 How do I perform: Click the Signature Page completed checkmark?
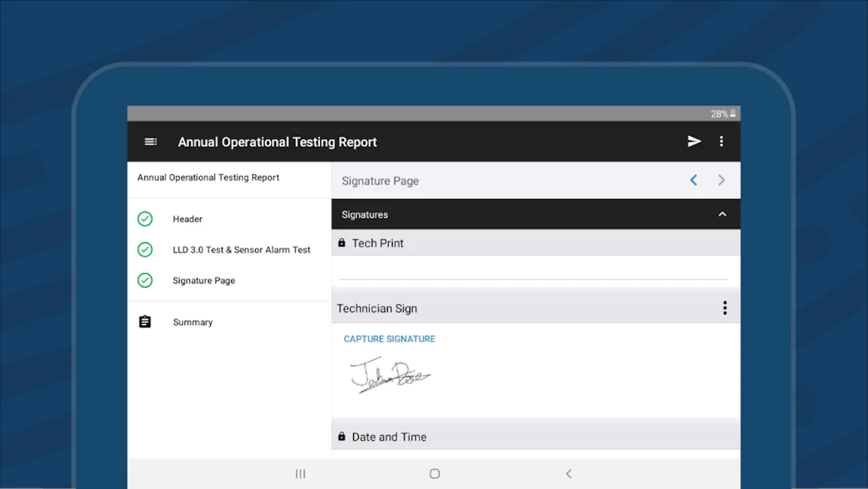click(x=145, y=280)
